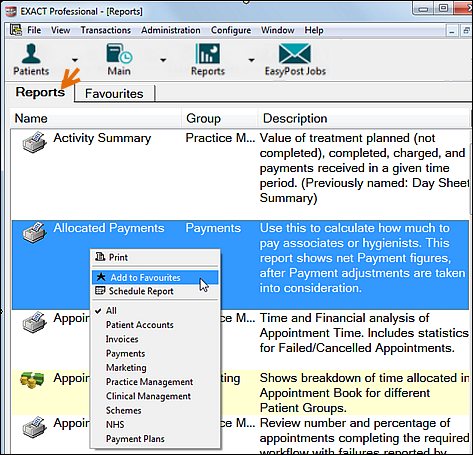Open the Configure menu
The height and width of the screenshot is (455, 473).
(x=231, y=30)
